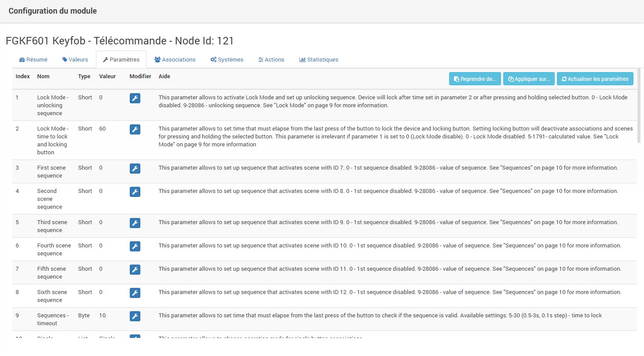Click help text mentioning scene with ID 7
The width and height of the screenshot is (644, 356).
click(388, 168)
